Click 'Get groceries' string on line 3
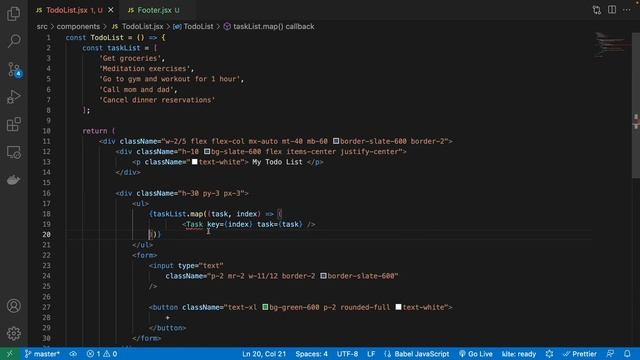 coord(130,58)
